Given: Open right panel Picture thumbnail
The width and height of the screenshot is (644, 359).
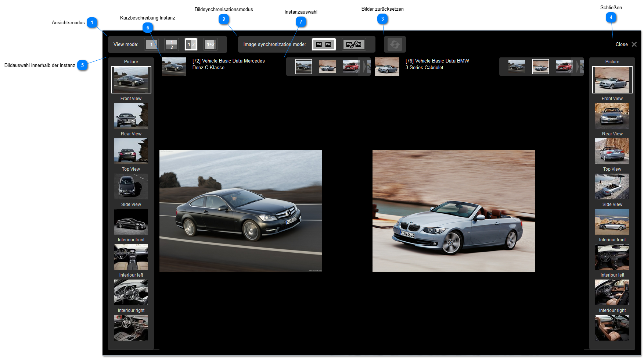Looking at the screenshot, I should pyautogui.click(x=612, y=80).
